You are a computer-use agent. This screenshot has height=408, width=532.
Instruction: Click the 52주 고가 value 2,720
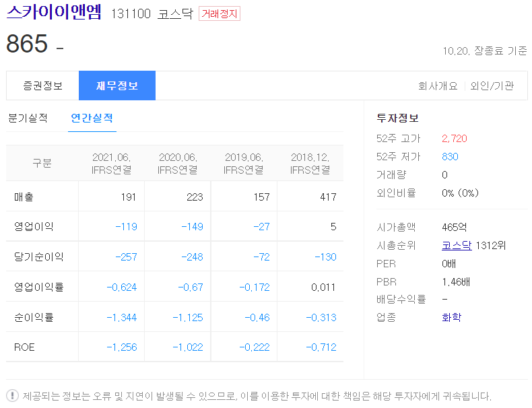coord(455,139)
